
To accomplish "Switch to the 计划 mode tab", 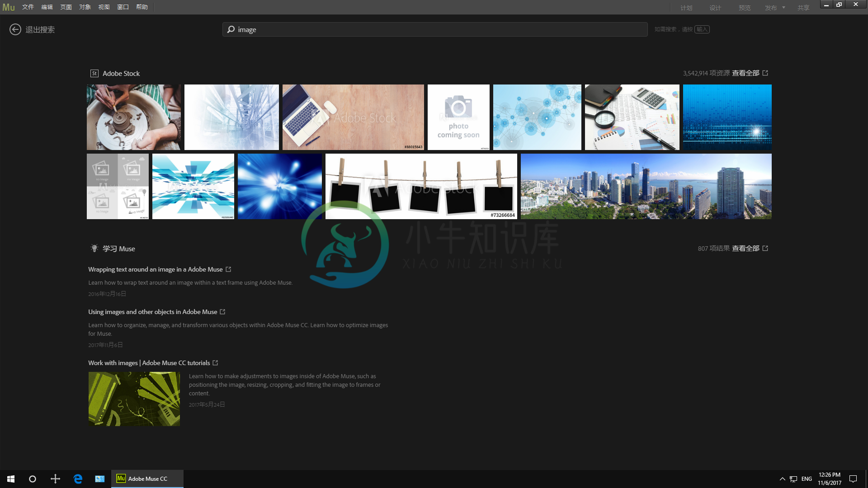I will click(x=686, y=8).
